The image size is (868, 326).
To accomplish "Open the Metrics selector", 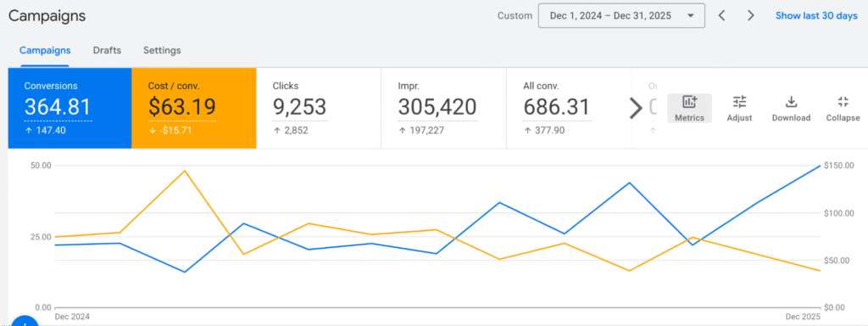I will point(689,108).
